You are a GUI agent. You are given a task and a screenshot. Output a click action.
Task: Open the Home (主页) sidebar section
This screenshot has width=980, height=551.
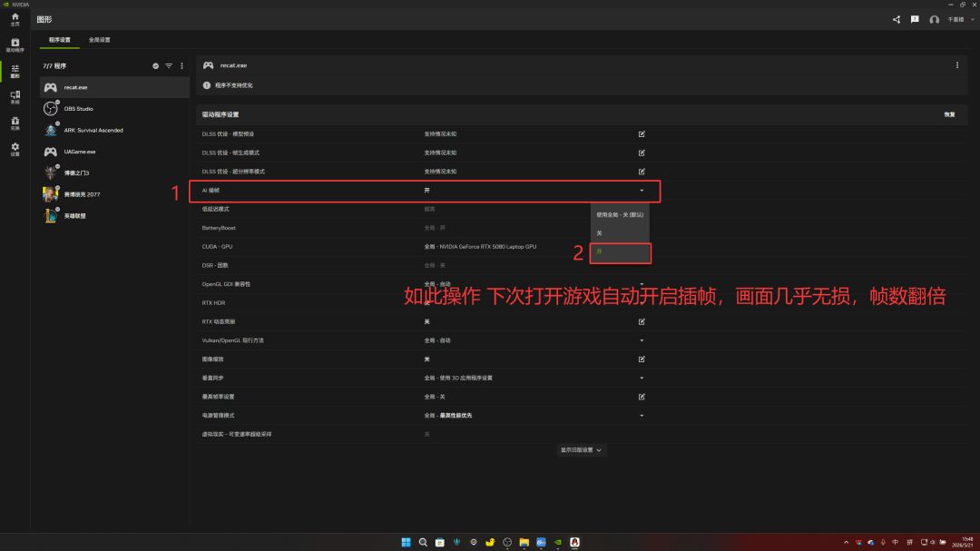point(15,19)
